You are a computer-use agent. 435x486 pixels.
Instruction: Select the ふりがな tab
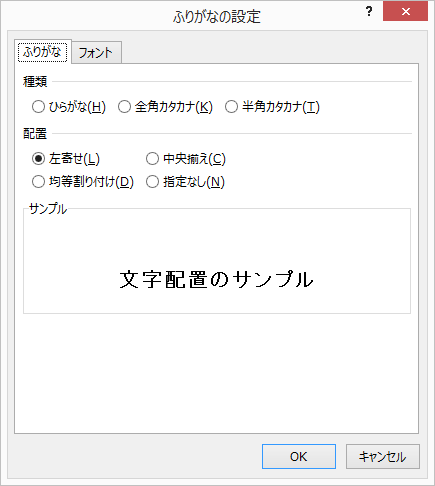click(42, 52)
